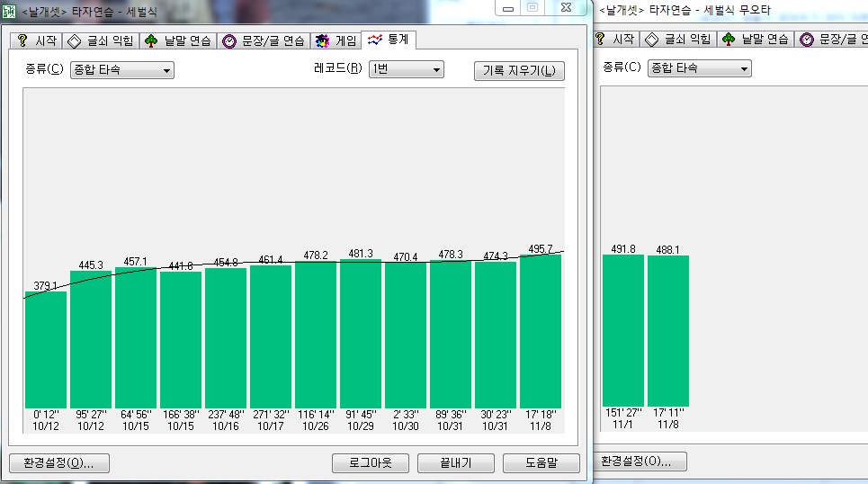Click the 481.3 bar value
This screenshot has width=868, height=484.
point(361,253)
